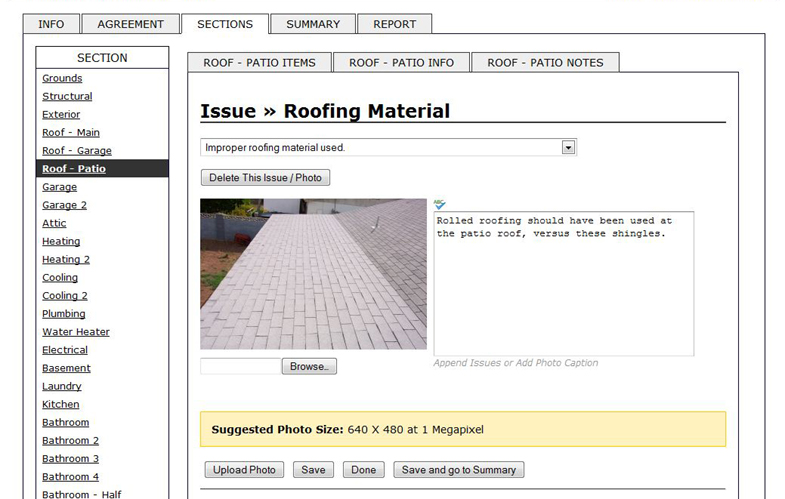Click the Suggested Photo Size notice

point(463,429)
